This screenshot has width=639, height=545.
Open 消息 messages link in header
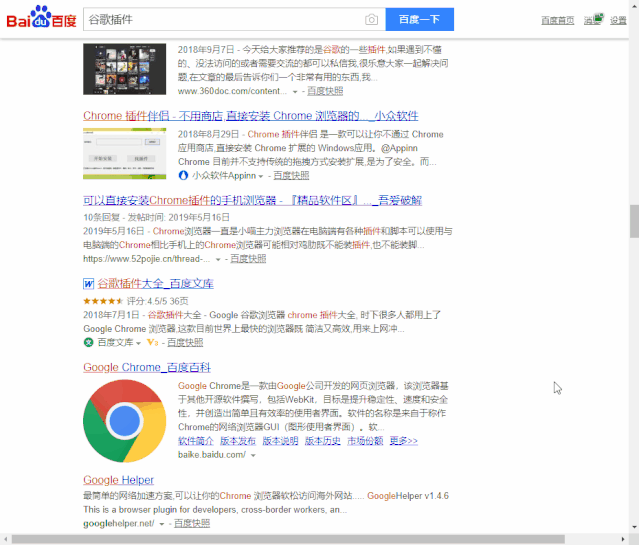pyautogui.click(x=593, y=20)
